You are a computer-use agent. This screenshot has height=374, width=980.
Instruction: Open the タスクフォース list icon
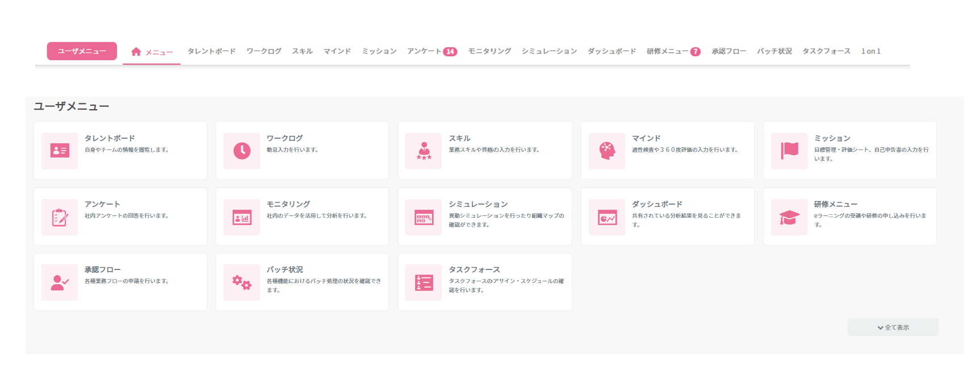(424, 282)
